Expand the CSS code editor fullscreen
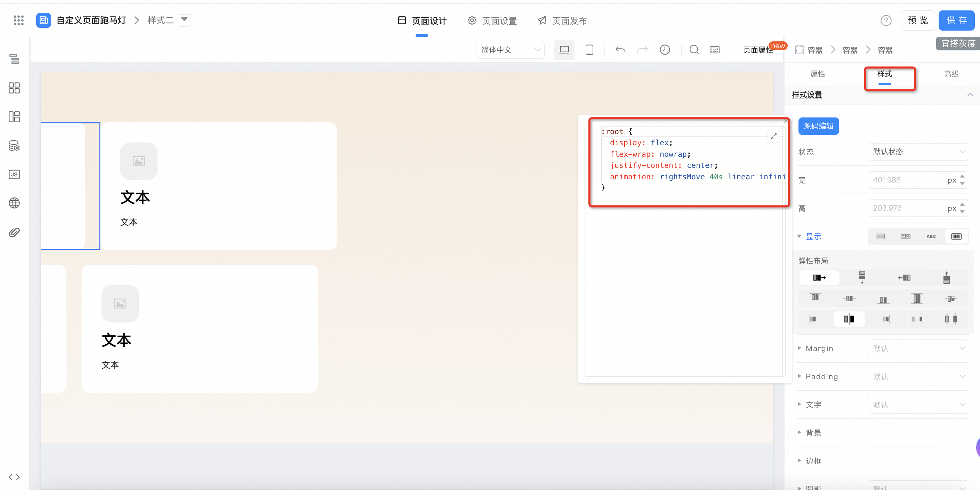The width and height of the screenshot is (980, 490). click(x=773, y=136)
